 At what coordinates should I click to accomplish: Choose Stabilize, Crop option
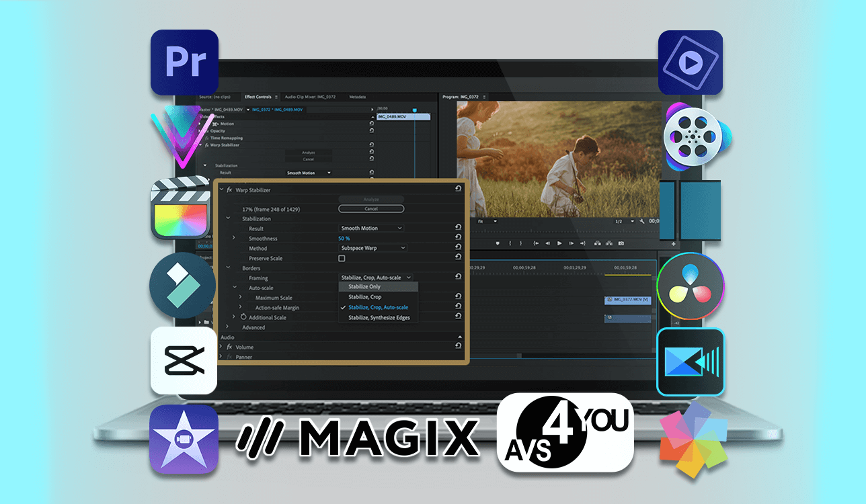378,297
